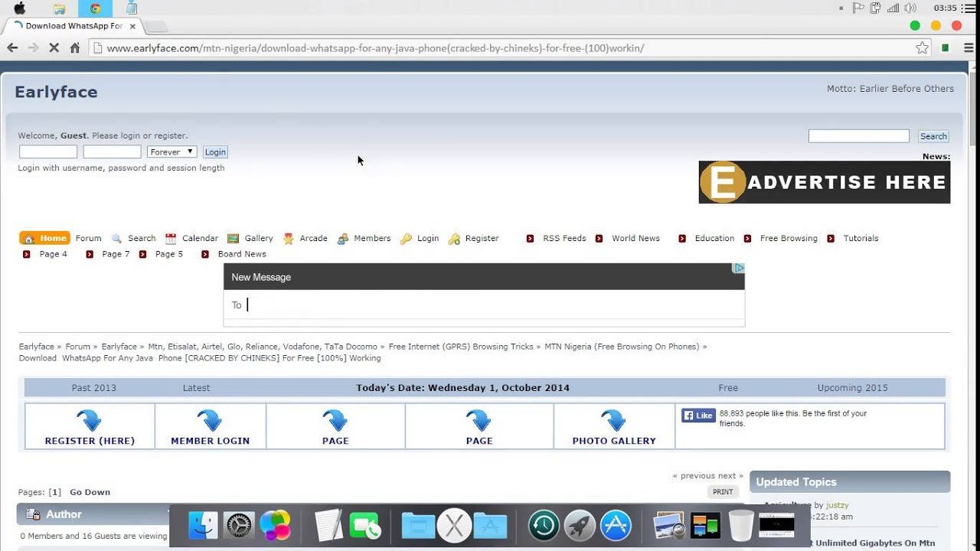Open System Preferences gear in dock
Viewport: 980px width, 551px height.
click(238, 526)
